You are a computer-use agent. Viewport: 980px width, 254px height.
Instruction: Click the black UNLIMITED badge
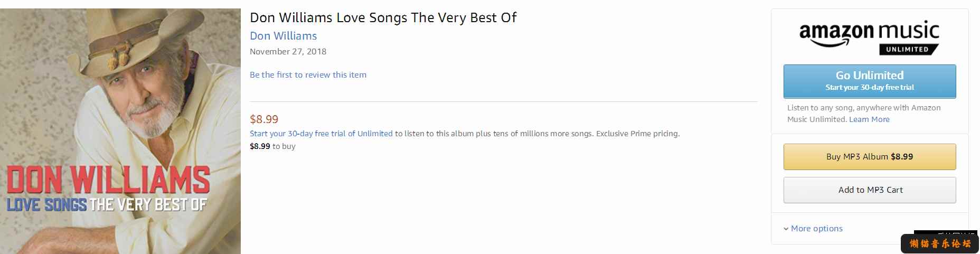pos(909,49)
